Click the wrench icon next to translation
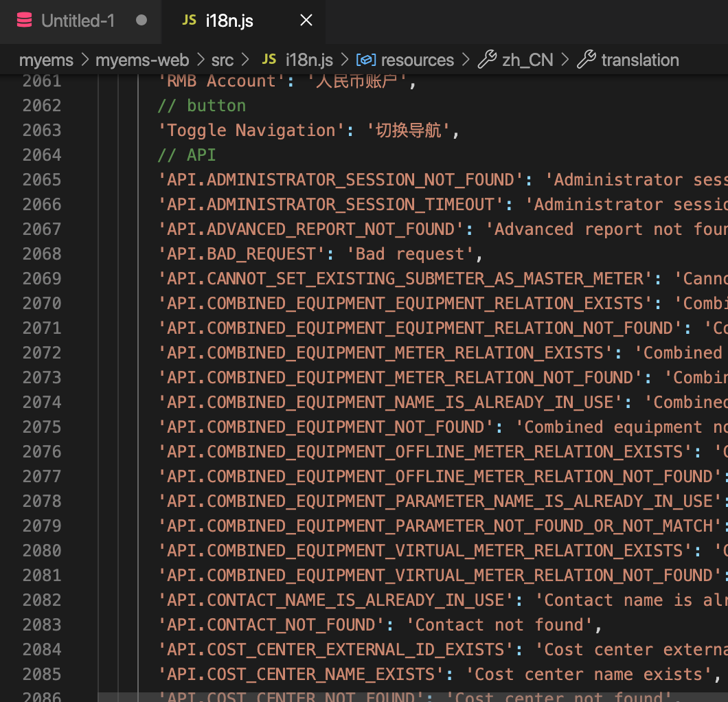728x702 pixels. click(587, 60)
